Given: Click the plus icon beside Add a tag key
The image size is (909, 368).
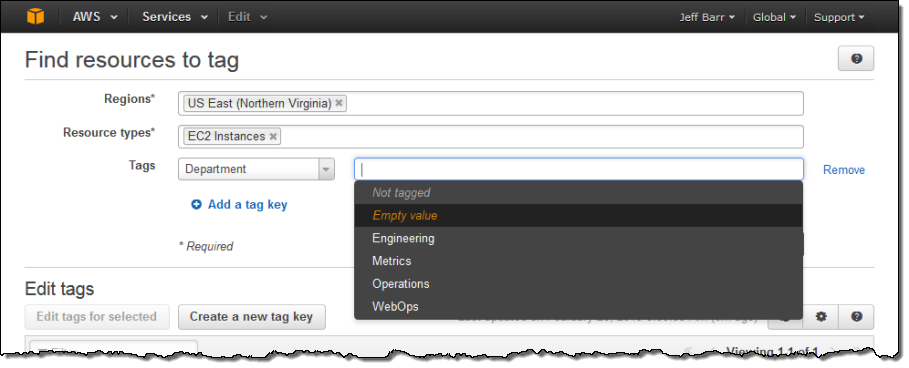Looking at the screenshot, I should (x=197, y=204).
